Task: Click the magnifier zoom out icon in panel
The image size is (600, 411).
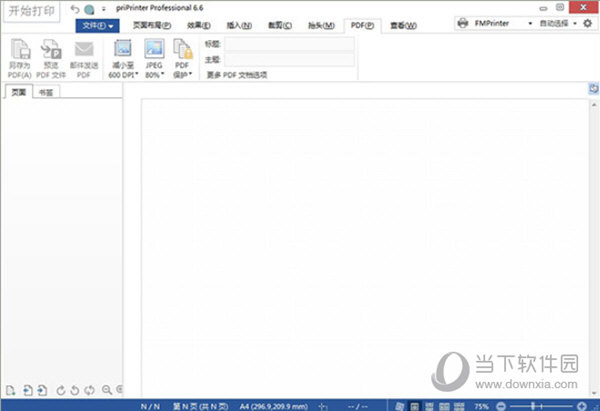Action: click(x=107, y=390)
